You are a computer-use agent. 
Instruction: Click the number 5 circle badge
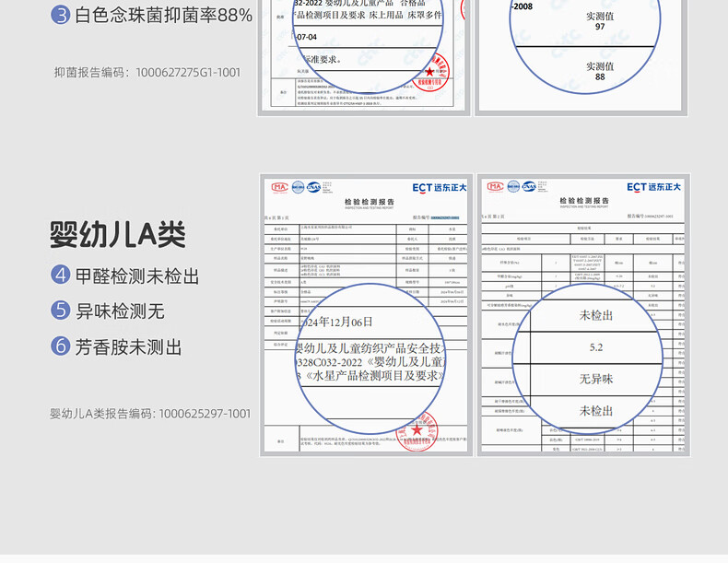click(60, 311)
